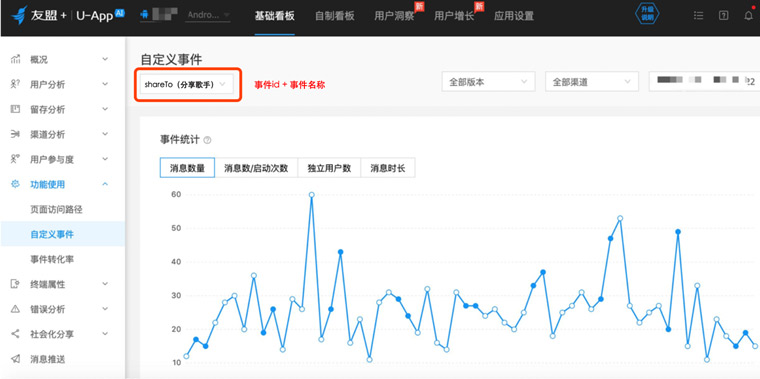Collapse the 功能使用 section chevron
The width and height of the screenshot is (760, 379).
(105, 184)
